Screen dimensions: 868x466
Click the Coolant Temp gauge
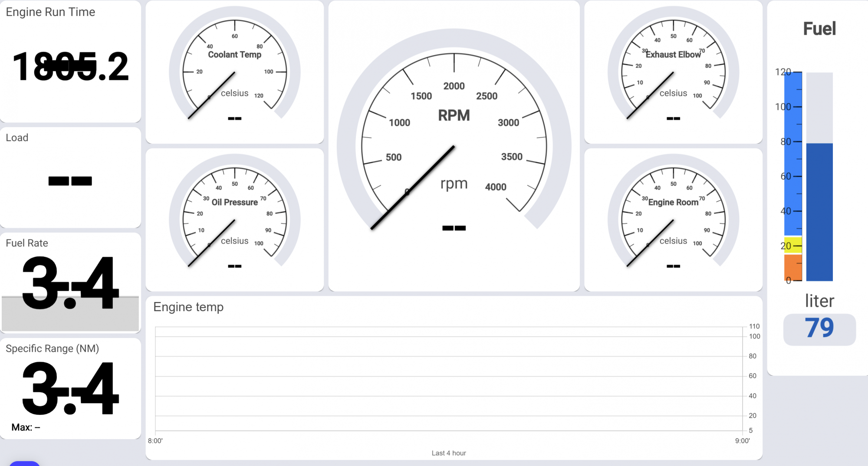tap(234, 72)
